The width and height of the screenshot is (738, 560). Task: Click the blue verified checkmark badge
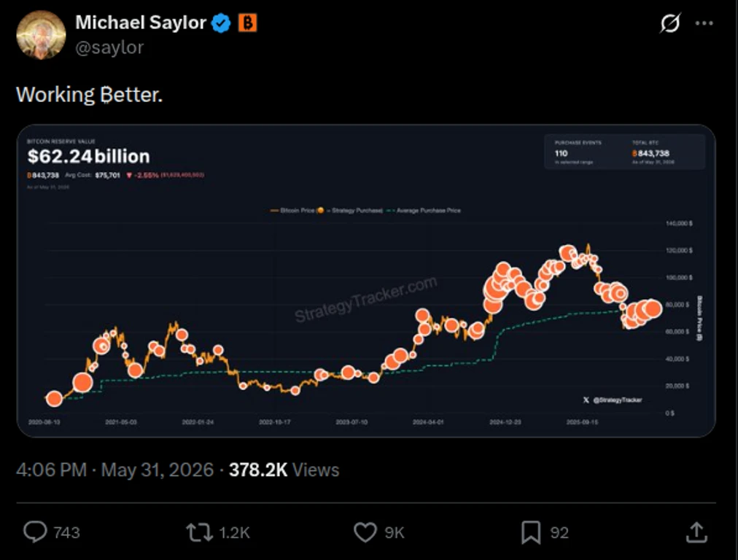[x=221, y=23]
